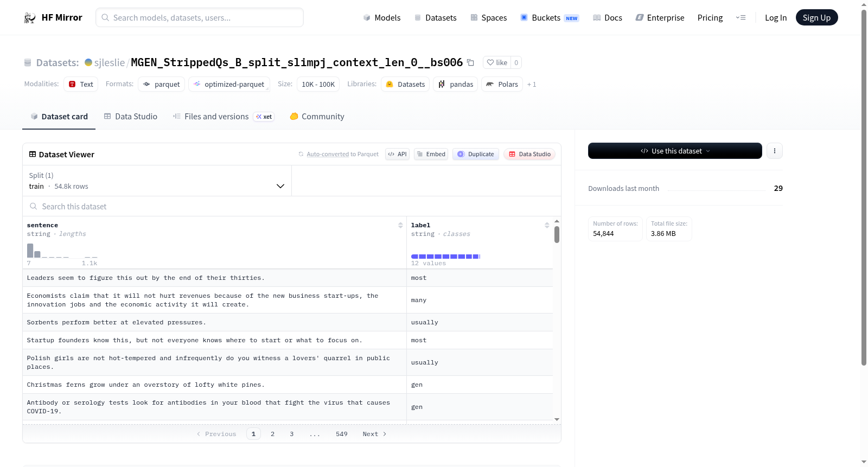Screen dimensions: 868x467
Task: Click the Text modality tag
Action: pyautogui.click(x=81, y=84)
